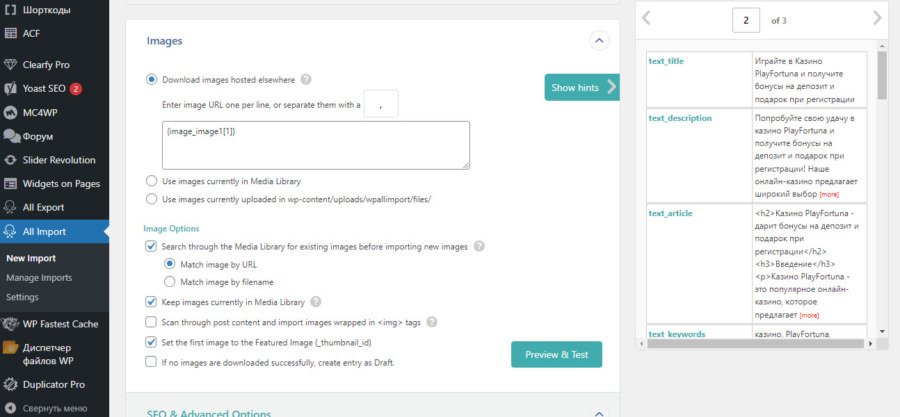This screenshot has height=417, width=900.
Task: Open the Duplicator Pro gear icon
Action: 10,385
